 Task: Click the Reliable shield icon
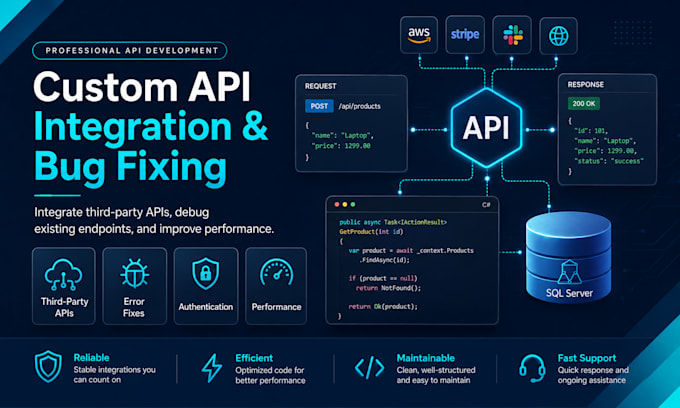click(x=48, y=366)
